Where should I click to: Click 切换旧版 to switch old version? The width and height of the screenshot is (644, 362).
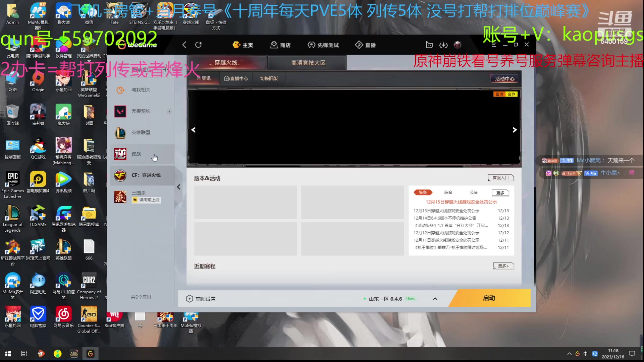[x=269, y=78]
